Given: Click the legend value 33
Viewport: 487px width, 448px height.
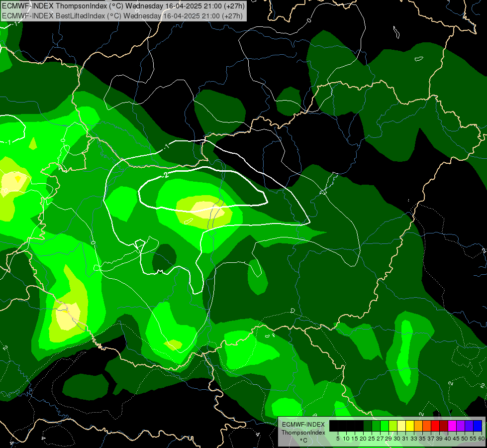Looking at the screenshot, I should point(414,439).
